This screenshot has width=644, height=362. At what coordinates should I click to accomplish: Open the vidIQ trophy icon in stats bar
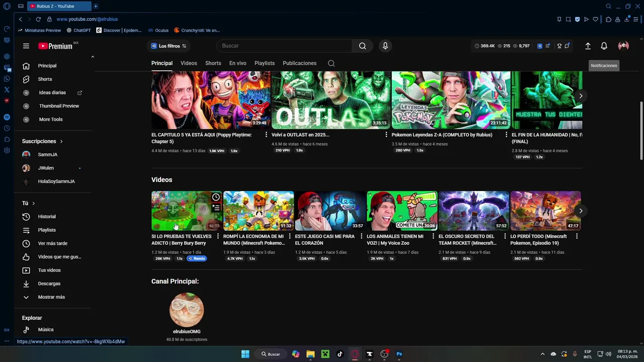click(x=559, y=46)
